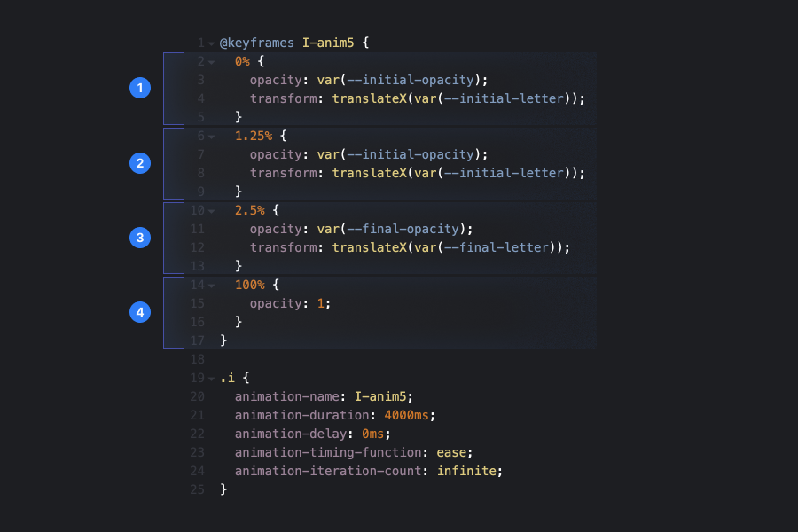The width and height of the screenshot is (798, 532).
Task: Click '--final-letter' on line 12
Action: point(497,247)
